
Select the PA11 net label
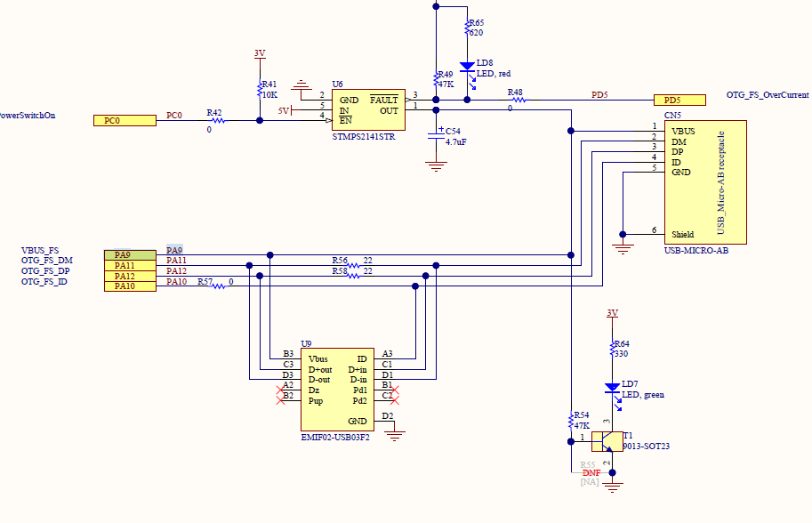[x=177, y=260]
